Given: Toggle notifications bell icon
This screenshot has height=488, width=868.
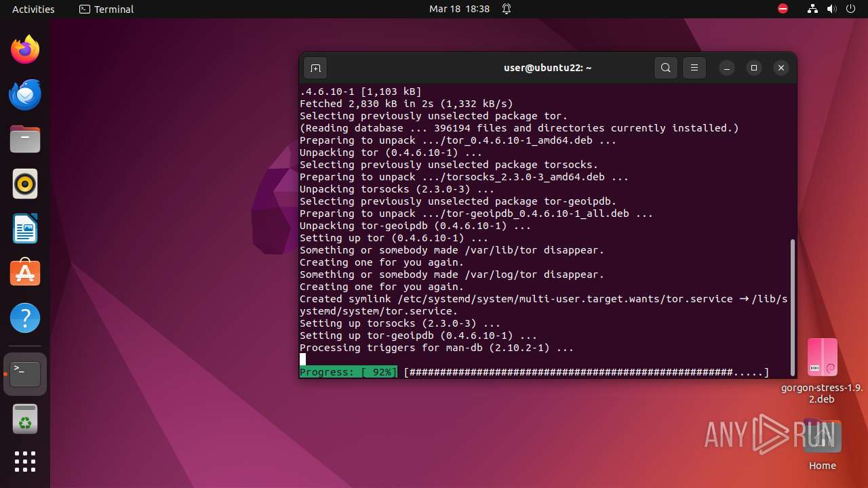Looking at the screenshot, I should (507, 9).
